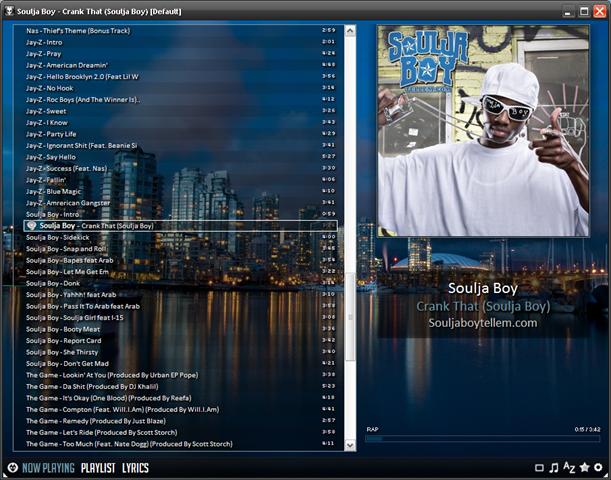Screen dimensions: 611x480
Task: Click the Crank That (Soulja Boy) title text
Action: click(x=483, y=307)
